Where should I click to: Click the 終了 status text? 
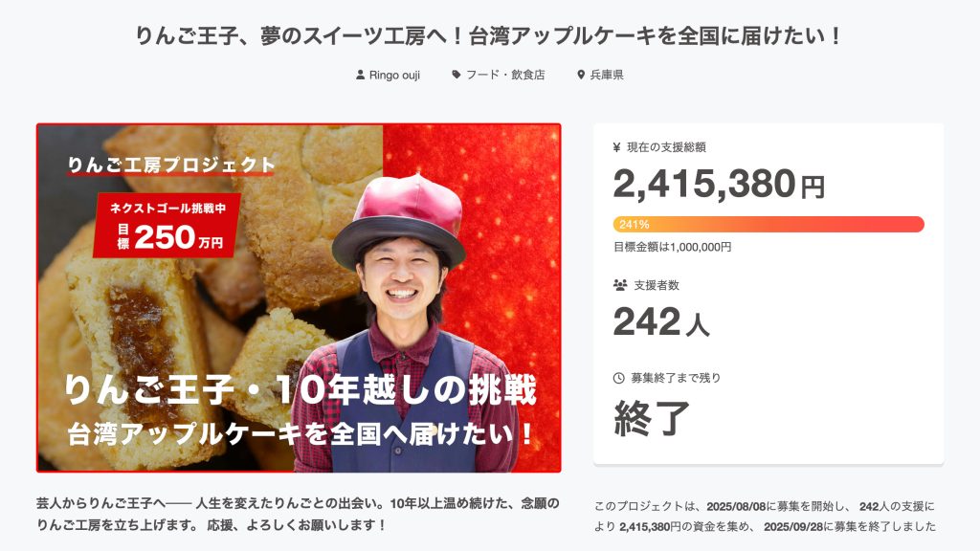coord(652,418)
